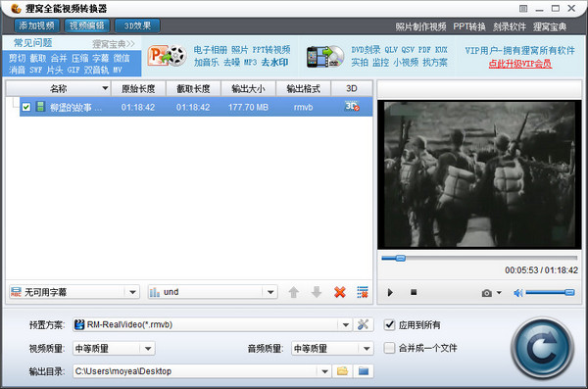Follow the 去水印 link

coord(274,63)
